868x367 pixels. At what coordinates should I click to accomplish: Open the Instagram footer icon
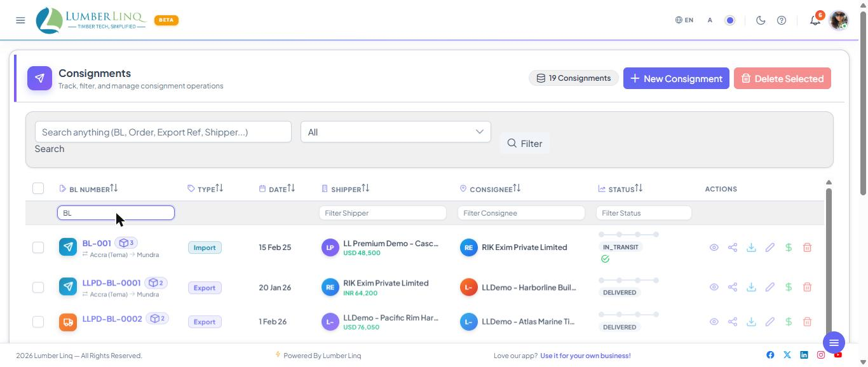click(821, 355)
